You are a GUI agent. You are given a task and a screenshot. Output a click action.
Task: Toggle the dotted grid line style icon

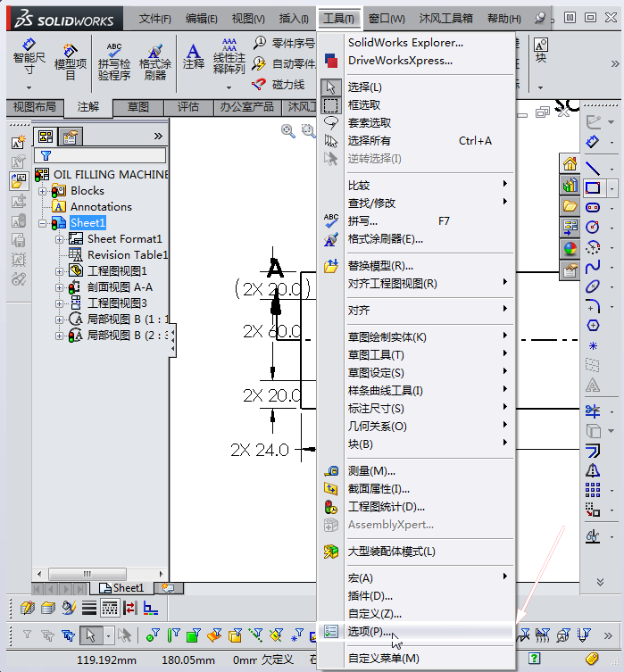pyautogui.click(x=110, y=608)
